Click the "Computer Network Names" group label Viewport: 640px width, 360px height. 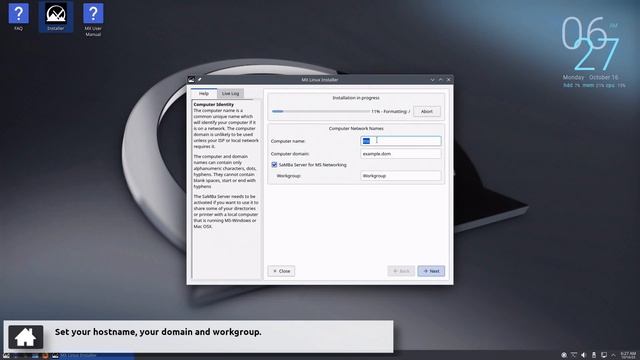(x=356, y=129)
